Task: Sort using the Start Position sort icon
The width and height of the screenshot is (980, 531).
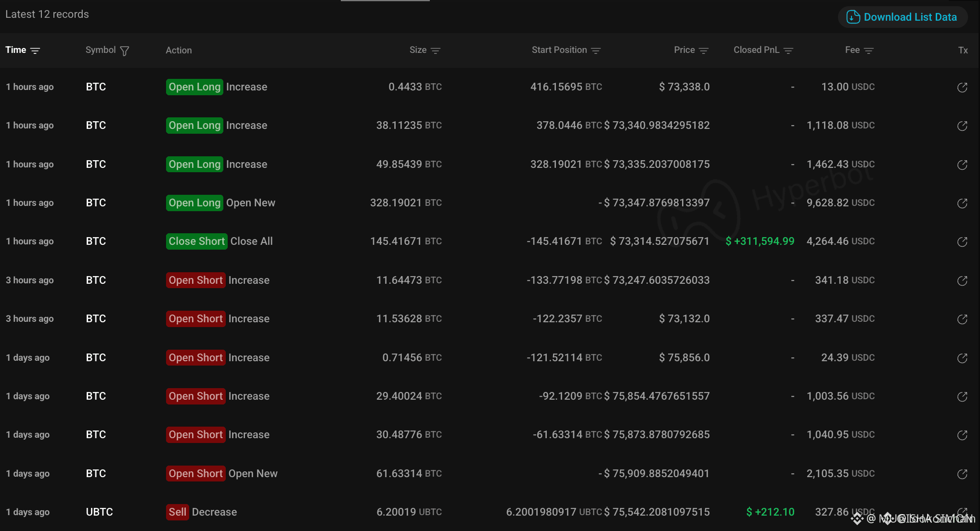Action: tap(596, 51)
